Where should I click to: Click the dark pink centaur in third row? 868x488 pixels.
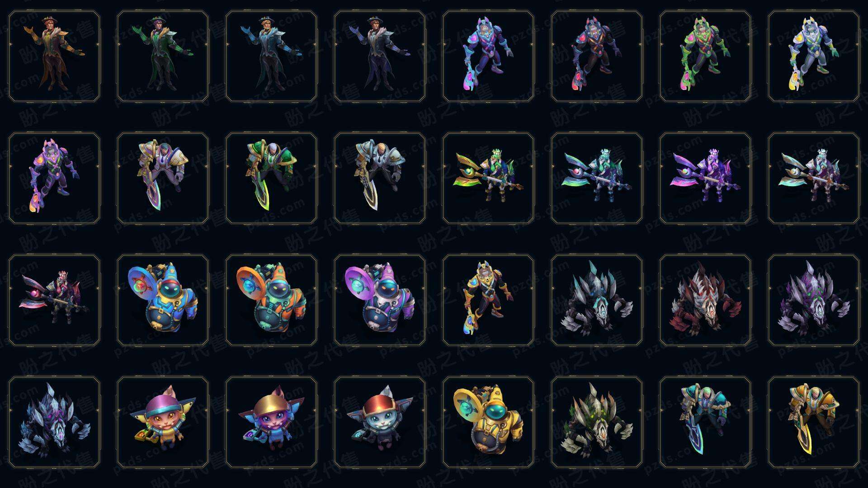(54, 300)
